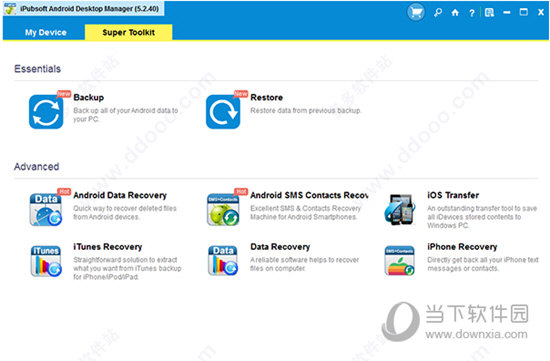This screenshot has width=550, height=361.
Task: Switch to the My Device tab
Action: 46,33
